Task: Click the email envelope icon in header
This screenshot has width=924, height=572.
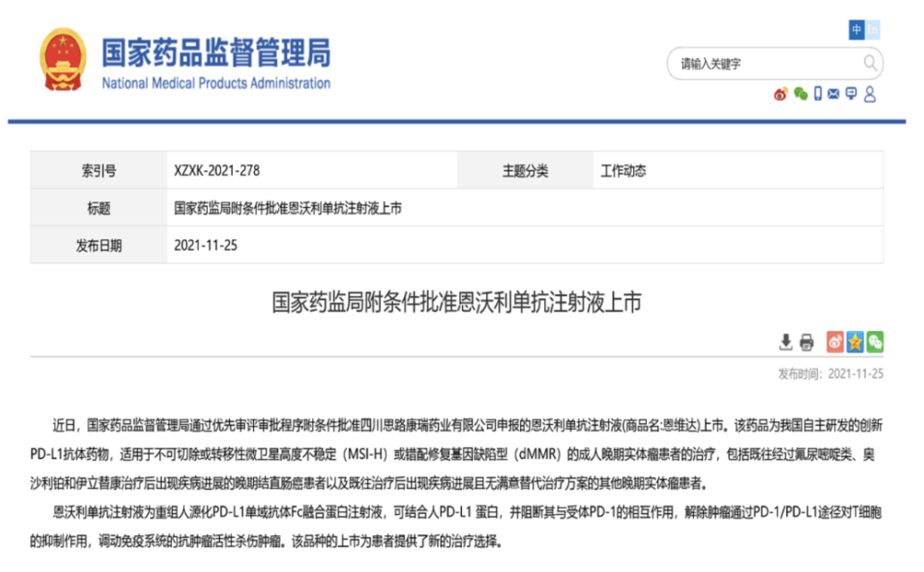Action: 833,93
